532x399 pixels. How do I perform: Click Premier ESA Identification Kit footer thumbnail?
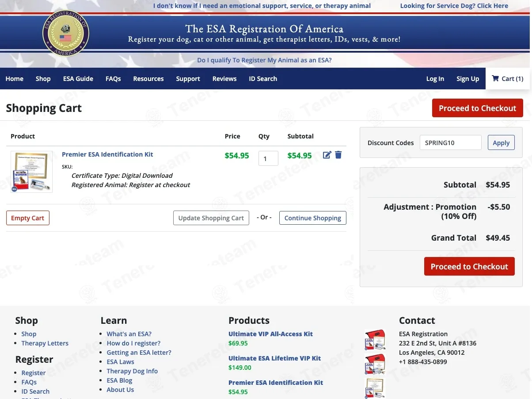point(375,388)
